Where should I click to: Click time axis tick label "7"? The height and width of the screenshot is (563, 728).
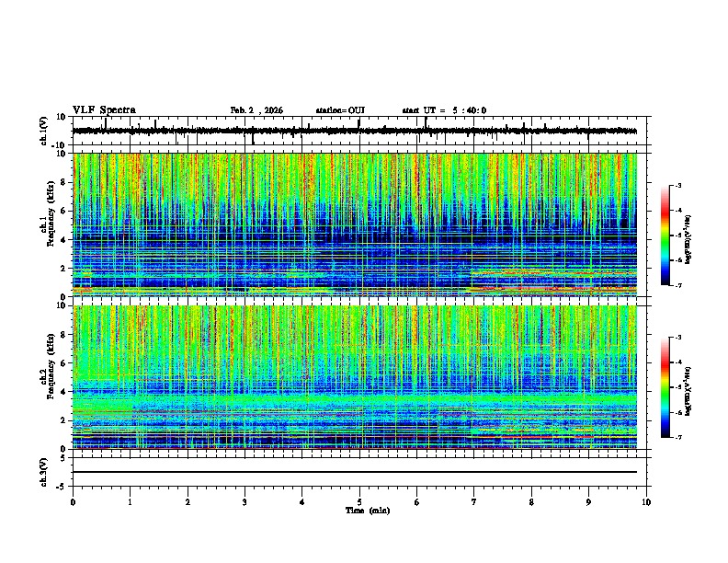point(474,502)
